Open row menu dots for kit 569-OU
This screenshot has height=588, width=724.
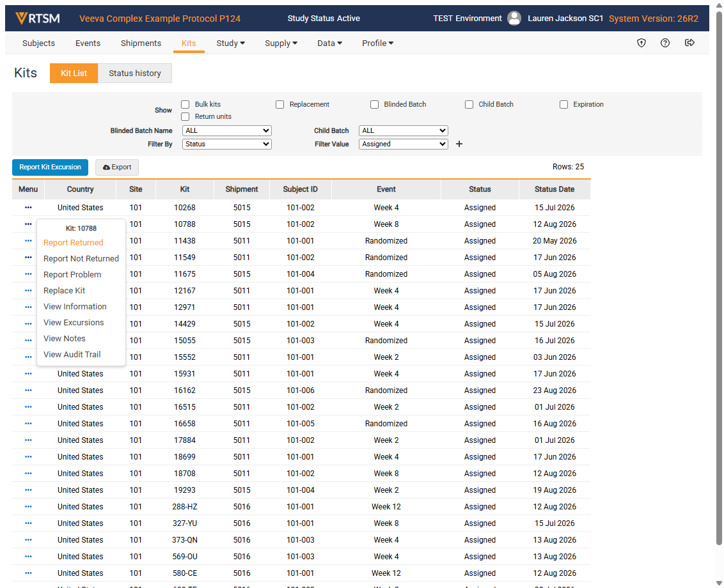point(28,557)
